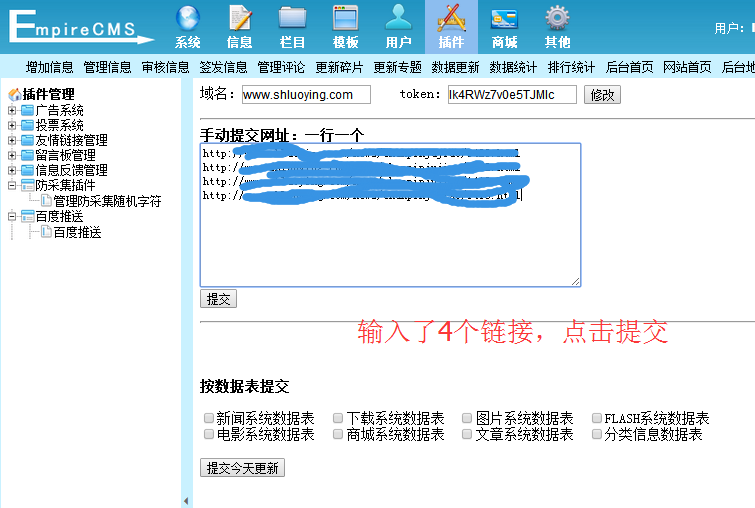Open the 系统 globe icon
The width and height of the screenshot is (755, 508).
[188, 18]
